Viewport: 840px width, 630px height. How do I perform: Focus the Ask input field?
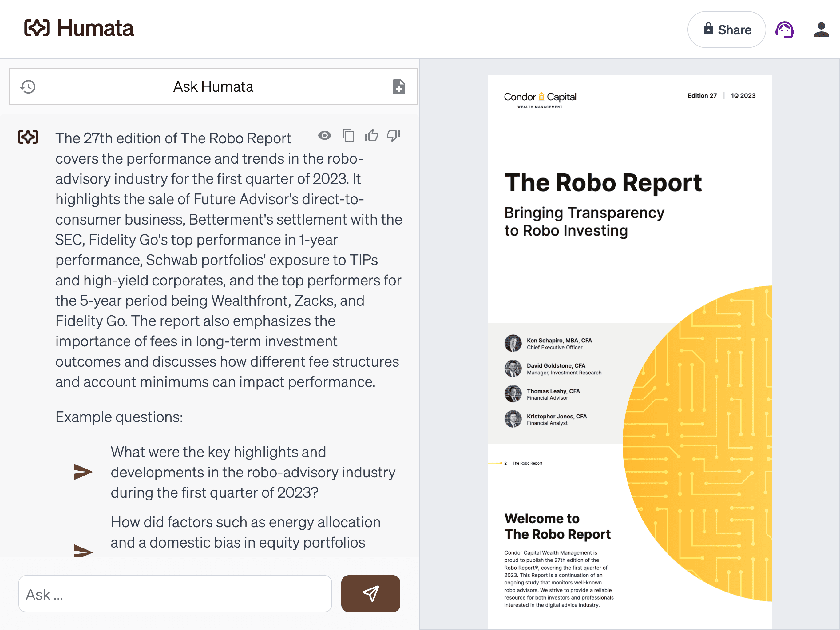(175, 593)
